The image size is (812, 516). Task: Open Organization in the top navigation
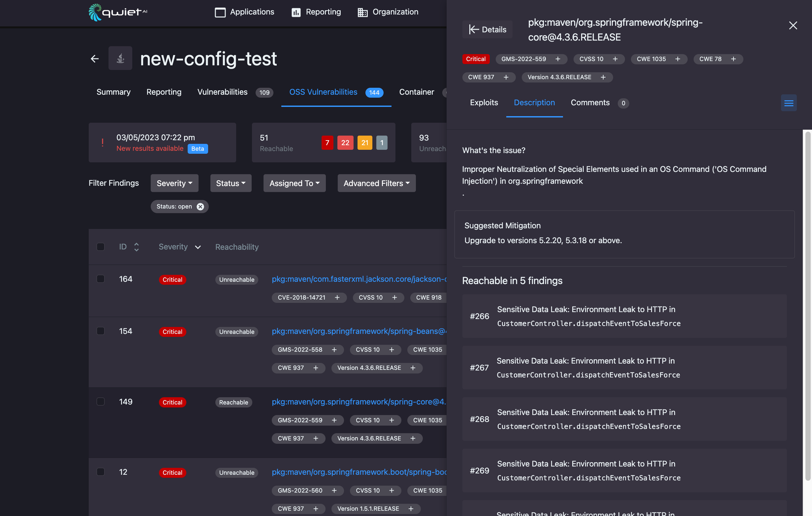pyautogui.click(x=388, y=12)
